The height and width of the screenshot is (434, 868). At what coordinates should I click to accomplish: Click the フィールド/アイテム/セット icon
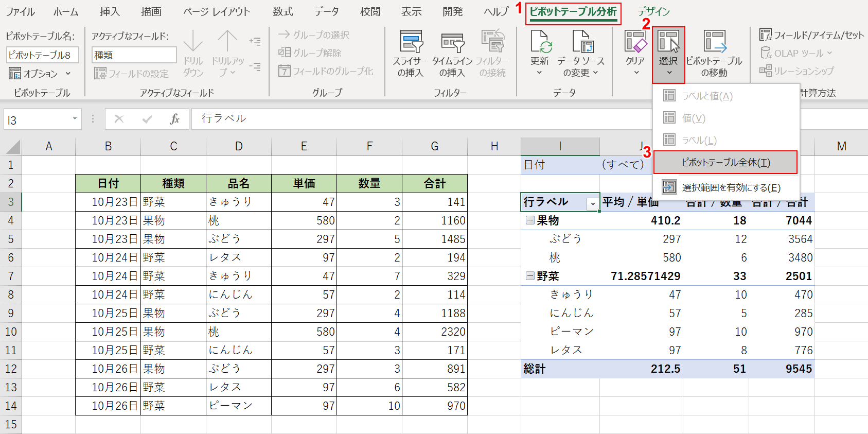[x=766, y=35]
